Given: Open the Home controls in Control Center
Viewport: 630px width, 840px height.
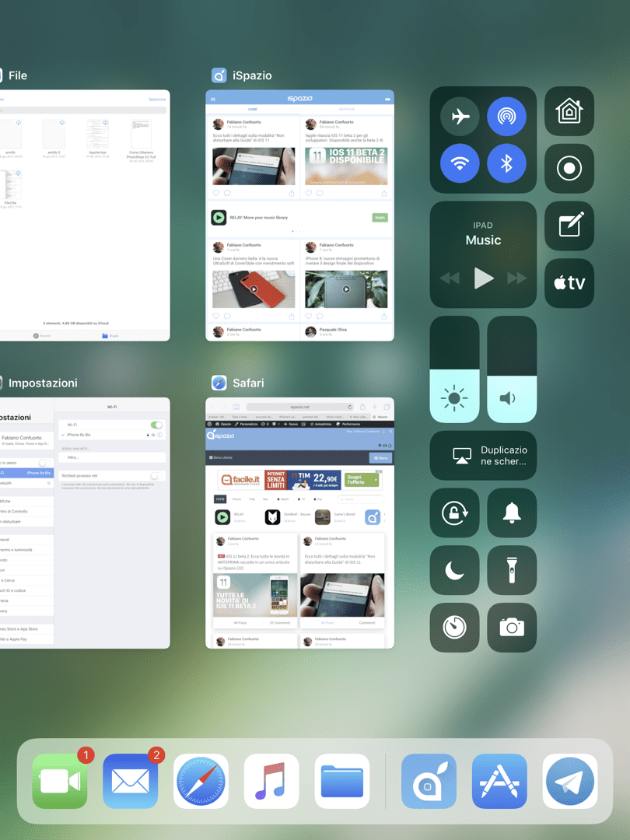Looking at the screenshot, I should pos(569,111).
